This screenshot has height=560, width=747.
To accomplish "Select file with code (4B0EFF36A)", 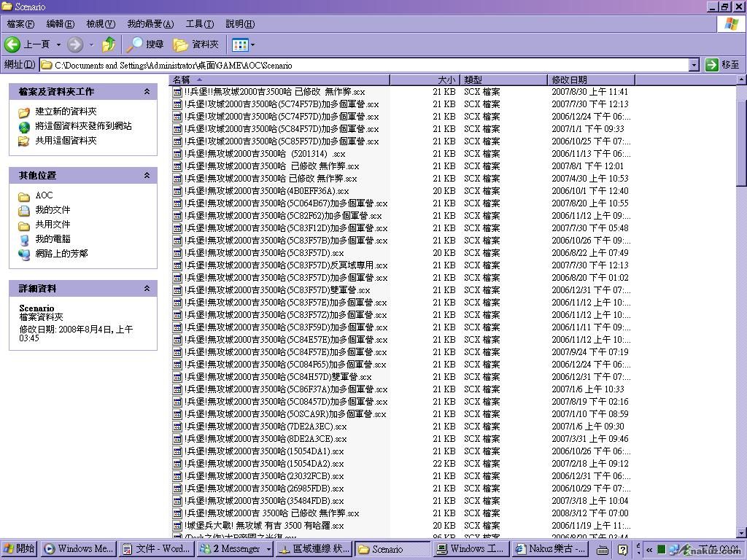I will pyautogui.click(x=266, y=191).
